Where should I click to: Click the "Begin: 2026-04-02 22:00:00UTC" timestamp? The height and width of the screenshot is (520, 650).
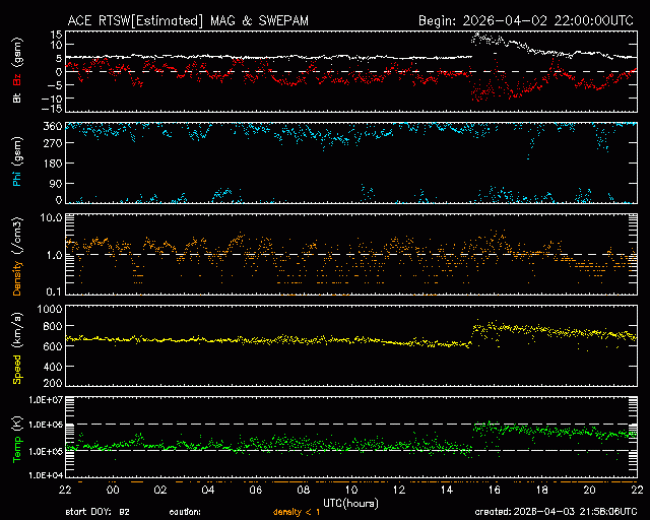point(526,21)
